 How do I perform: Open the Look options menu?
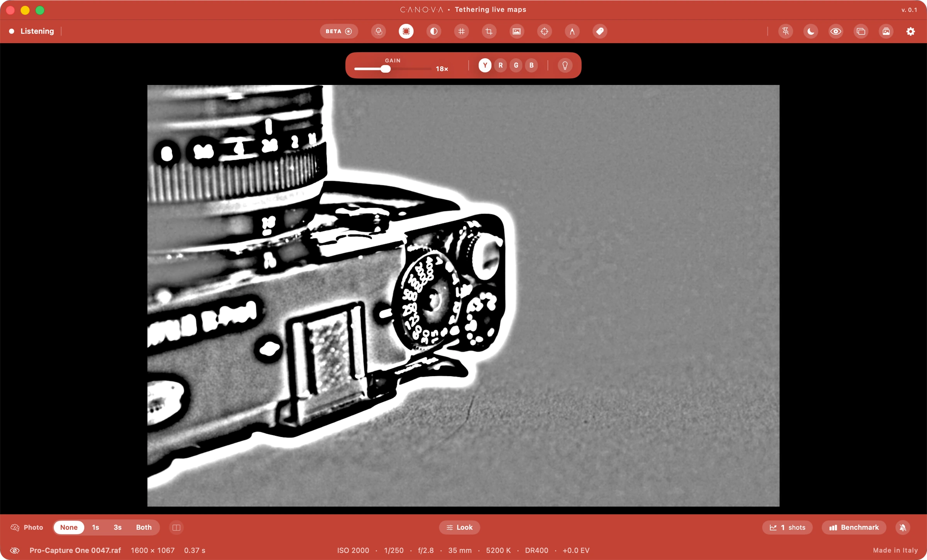coord(459,527)
